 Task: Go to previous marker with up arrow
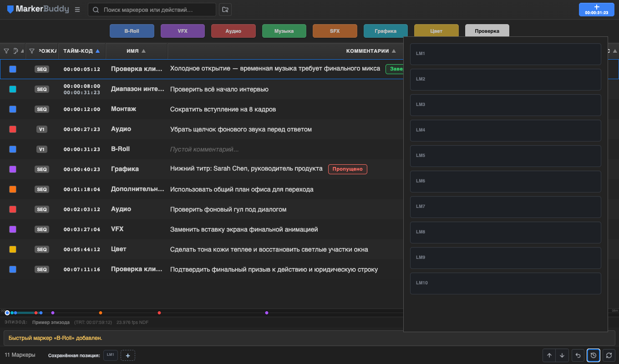[549, 355]
